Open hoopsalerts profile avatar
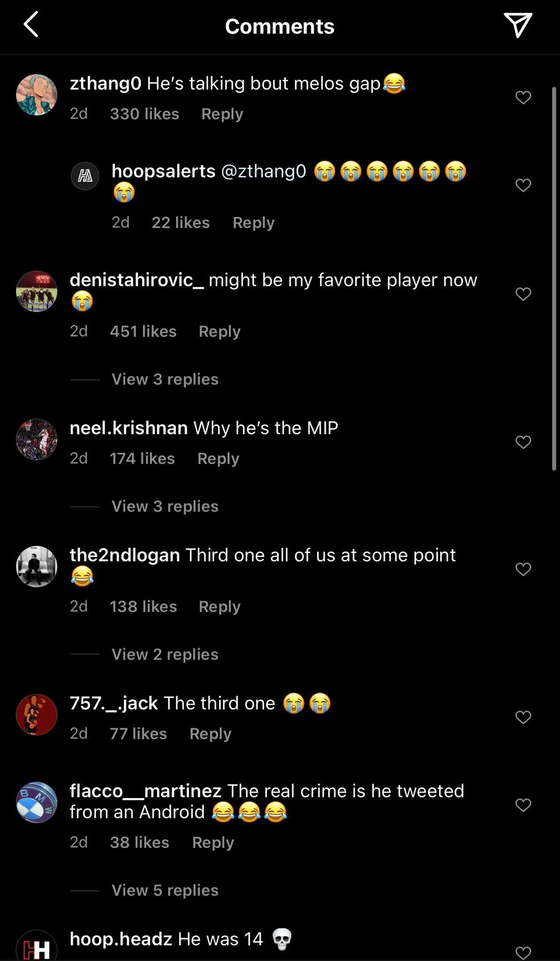560x961 pixels. click(x=85, y=176)
